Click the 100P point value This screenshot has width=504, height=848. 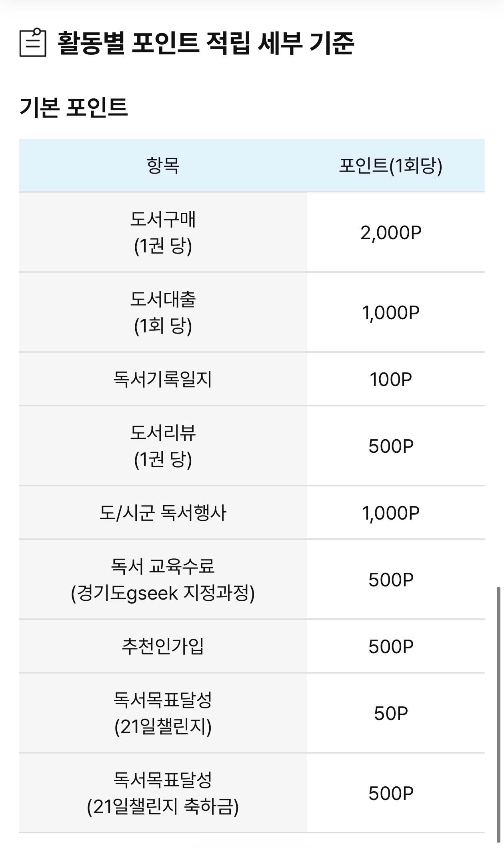point(391,379)
